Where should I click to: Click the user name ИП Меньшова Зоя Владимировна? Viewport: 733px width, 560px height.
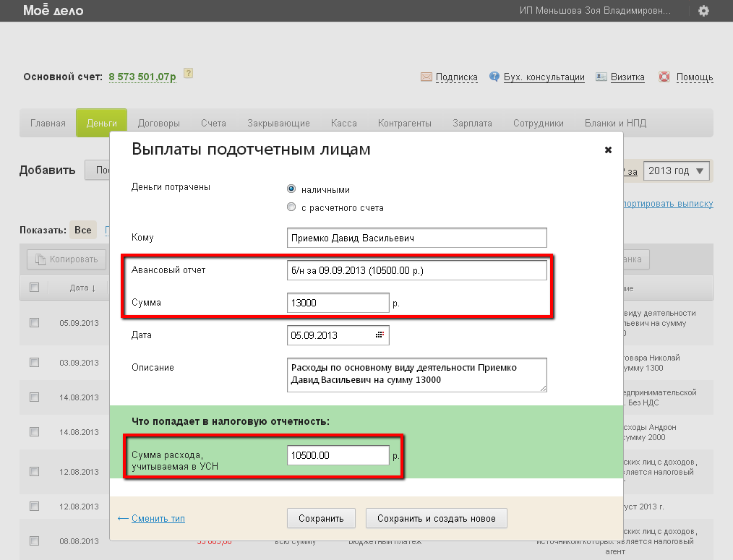click(595, 10)
